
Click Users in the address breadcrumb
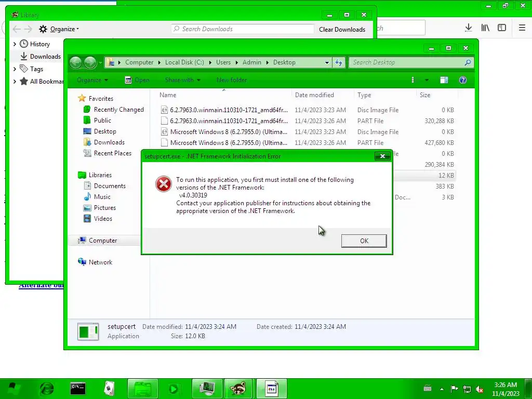[x=223, y=62]
